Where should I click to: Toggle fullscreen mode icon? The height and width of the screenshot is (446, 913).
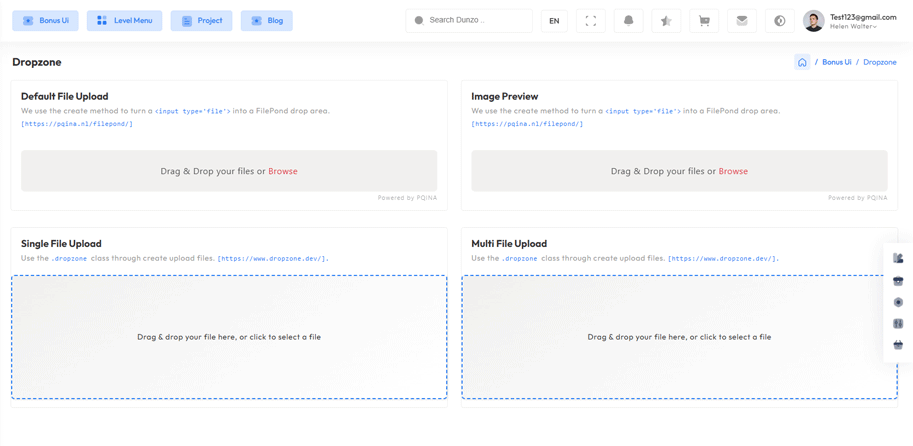(x=591, y=20)
